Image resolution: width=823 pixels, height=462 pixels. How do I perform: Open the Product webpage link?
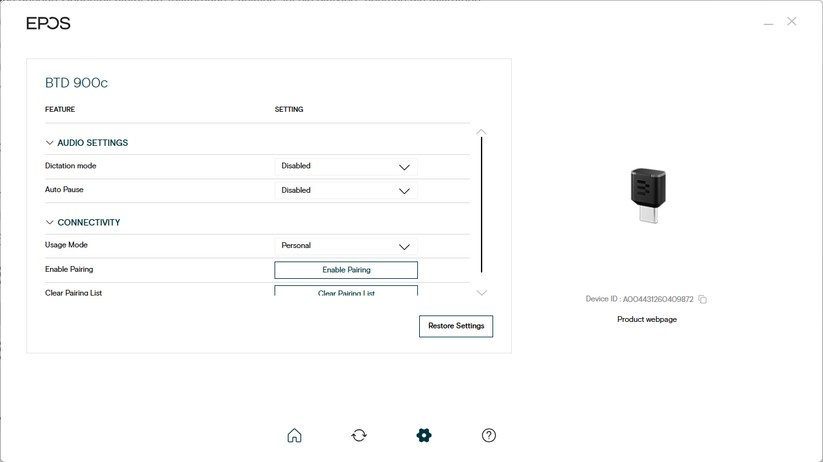pyautogui.click(x=647, y=319)
